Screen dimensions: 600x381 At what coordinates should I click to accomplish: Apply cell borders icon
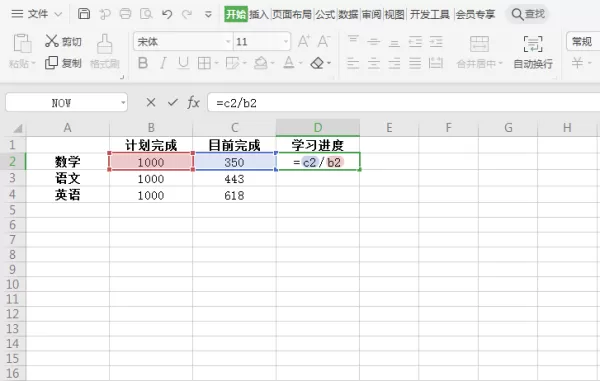(204, 63)
